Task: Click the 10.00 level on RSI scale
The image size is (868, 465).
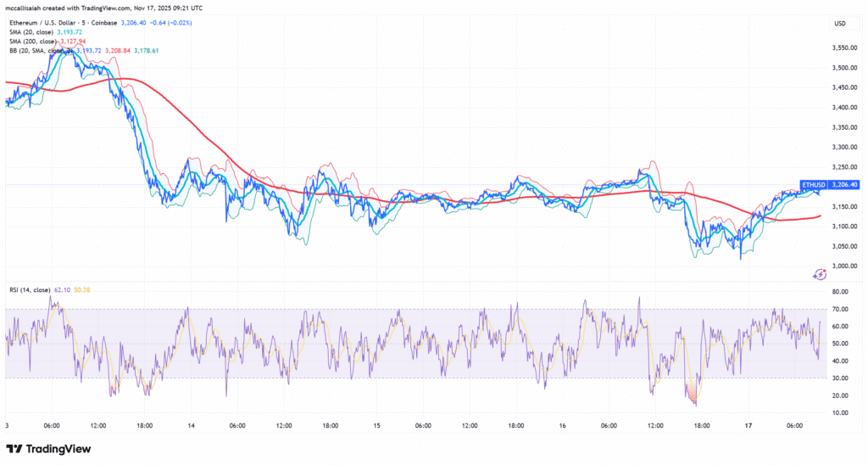Action: tap(841, 412)
